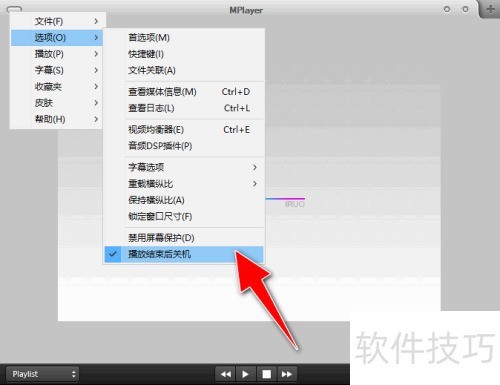This screenshot has height=385, width=500.
Task: Toggle 禁用屏幕保护(D) disable screensaver
Action: pyautogui.click(x=184, y=238)
